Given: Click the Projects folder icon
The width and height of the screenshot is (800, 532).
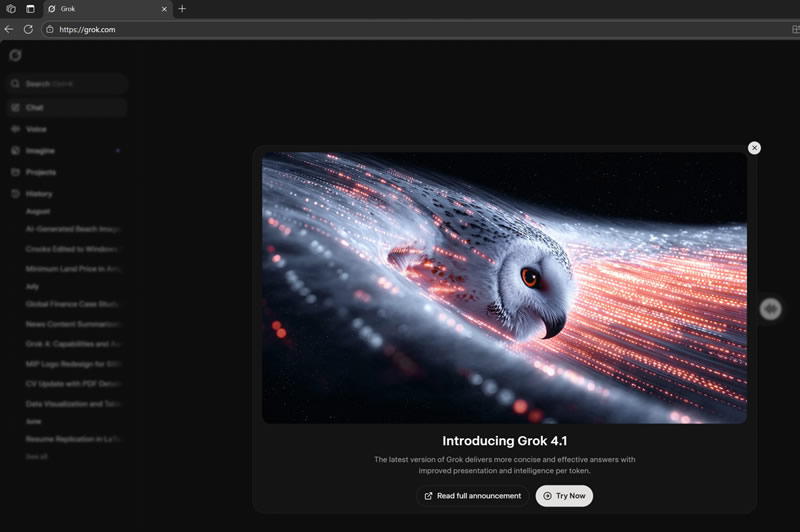Looking at the screenshot, I should pos(15,172).
